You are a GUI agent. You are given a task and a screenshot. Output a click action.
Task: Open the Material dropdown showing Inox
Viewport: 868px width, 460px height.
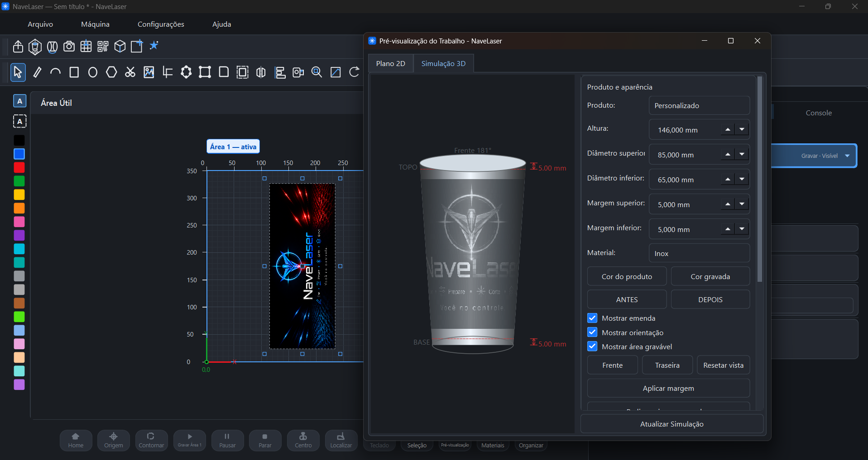click(x=699, y=253)
